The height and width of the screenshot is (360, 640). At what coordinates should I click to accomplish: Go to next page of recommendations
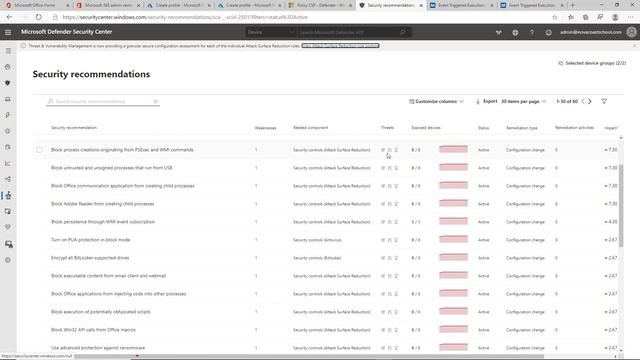tap(590, 101)
